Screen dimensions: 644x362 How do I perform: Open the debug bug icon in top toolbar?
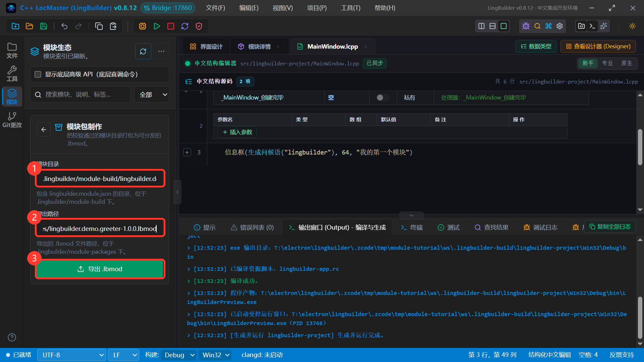tap(526, 26)
